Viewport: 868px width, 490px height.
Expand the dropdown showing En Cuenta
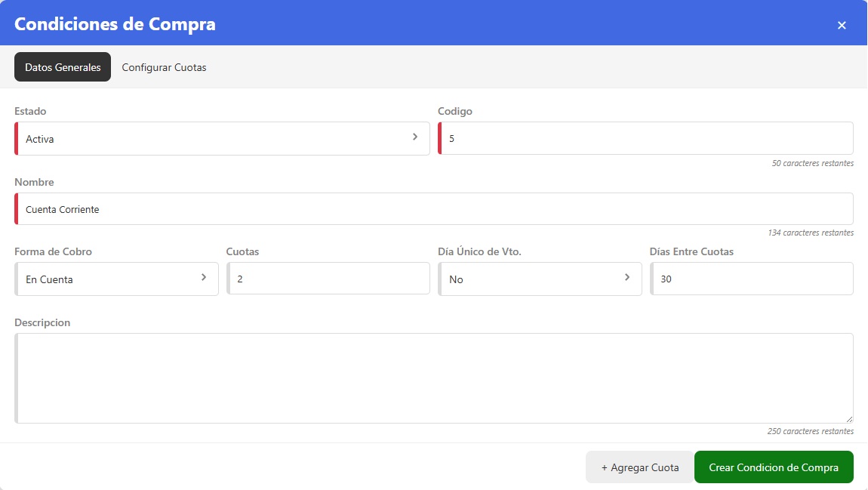[106, 279]
